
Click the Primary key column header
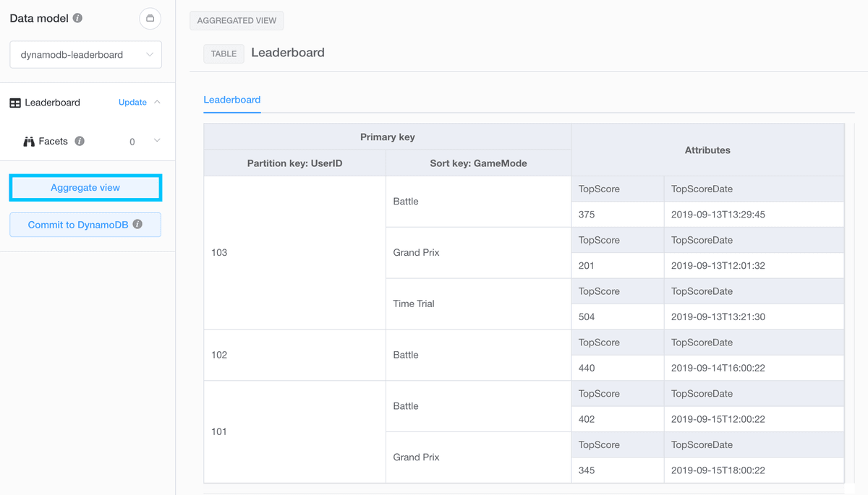click(387, 137)
